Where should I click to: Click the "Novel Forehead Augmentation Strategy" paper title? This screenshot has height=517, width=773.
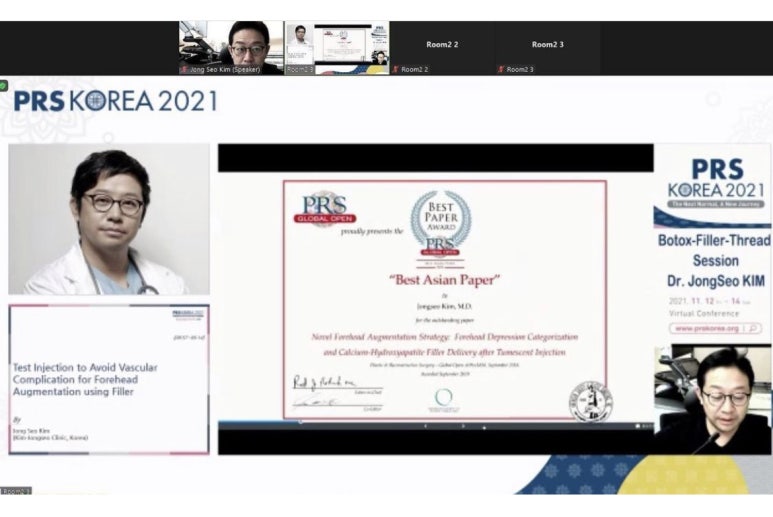[445, 345]
